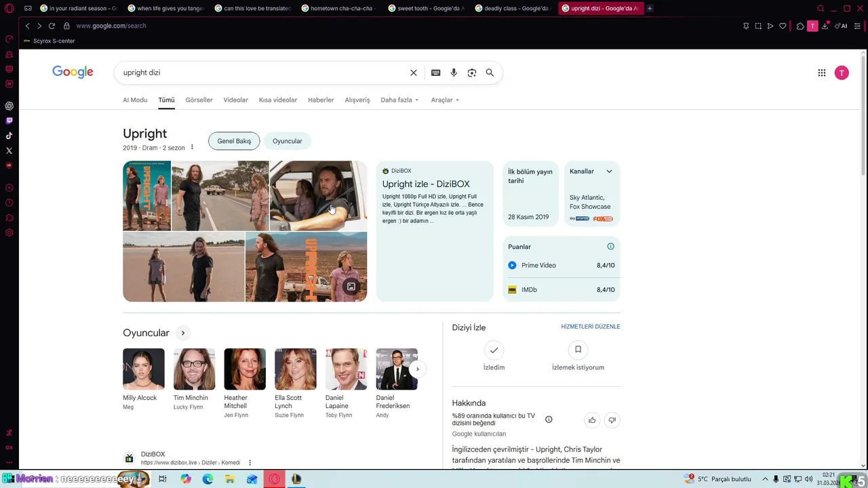The width and height of the screenshot is (868, 488).
Task: Open the image gallery icon on photos
Action: [351, 287]
